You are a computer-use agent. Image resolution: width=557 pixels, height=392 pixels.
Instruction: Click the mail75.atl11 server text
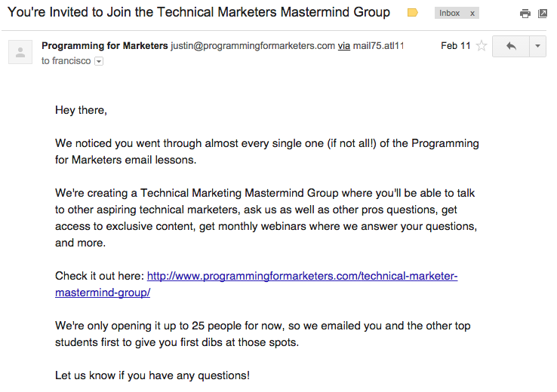(378, 46)
